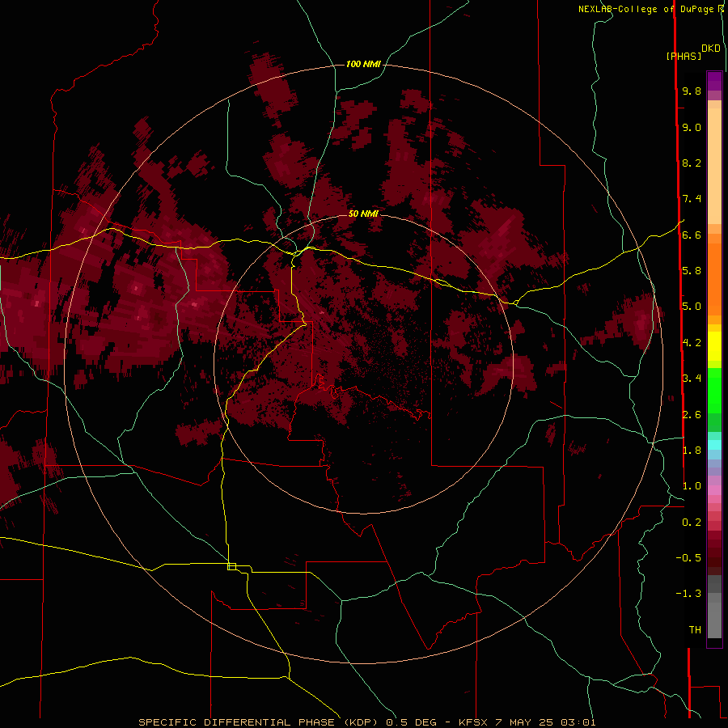Click the pink segment of color scale
The image size is (728, 728).
[x=714, y=490]
